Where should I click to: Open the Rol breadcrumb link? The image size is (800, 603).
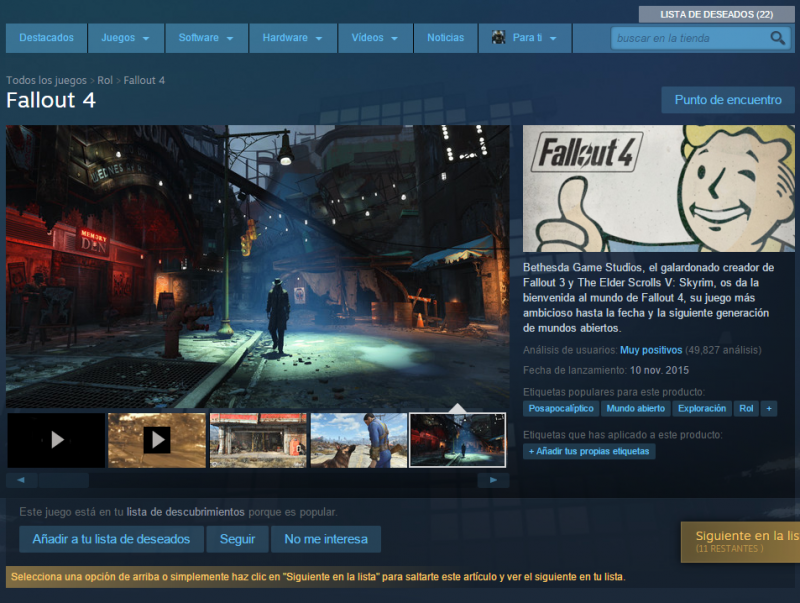(105, 81)
